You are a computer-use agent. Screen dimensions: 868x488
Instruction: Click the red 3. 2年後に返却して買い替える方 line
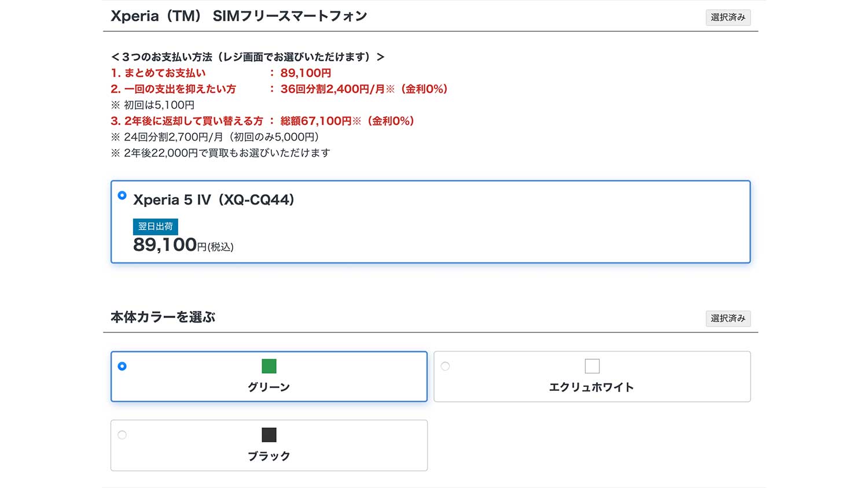[262, 121]
